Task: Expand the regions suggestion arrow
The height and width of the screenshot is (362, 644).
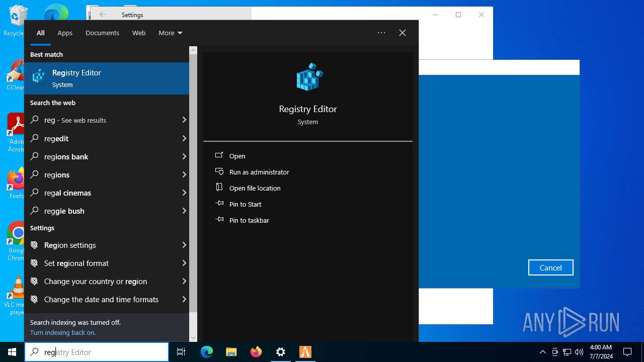Action: click(184, 174)
